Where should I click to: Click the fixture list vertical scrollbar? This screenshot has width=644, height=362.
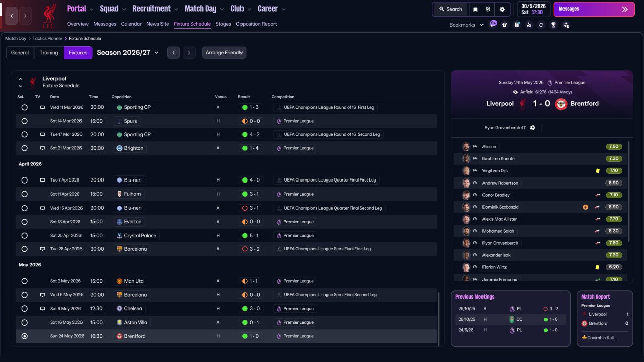click(x=439, y=319)
